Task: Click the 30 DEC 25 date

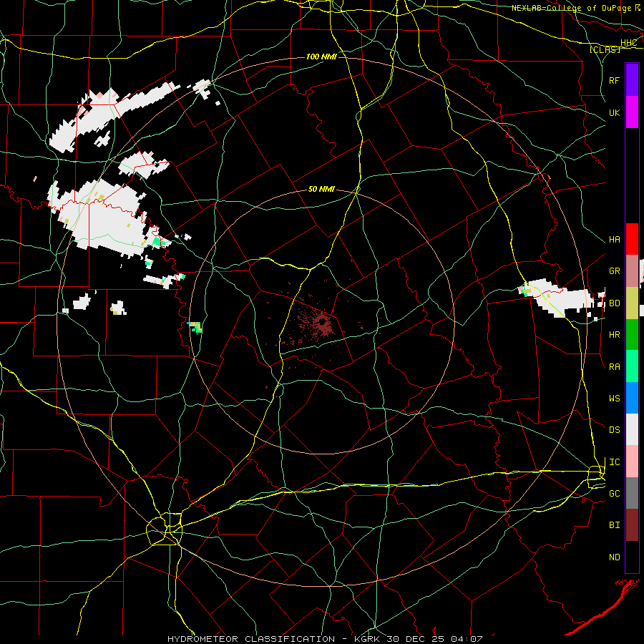Action: click(x=416, y=639)
